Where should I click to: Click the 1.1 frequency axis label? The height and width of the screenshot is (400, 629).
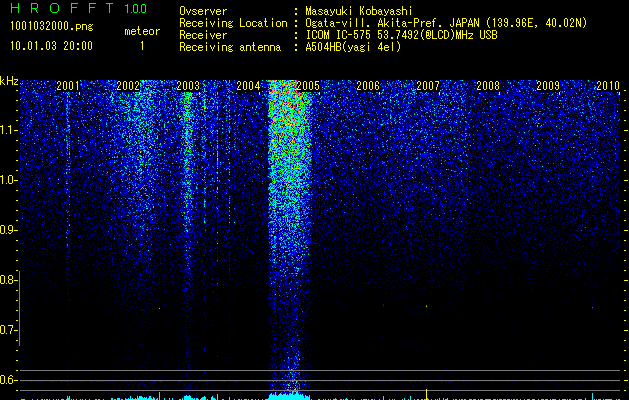[9, 130]
